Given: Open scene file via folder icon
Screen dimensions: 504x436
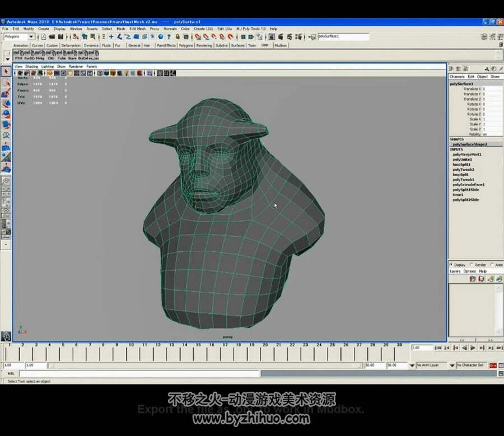Looking at the screenshot, I should (52, 37).
